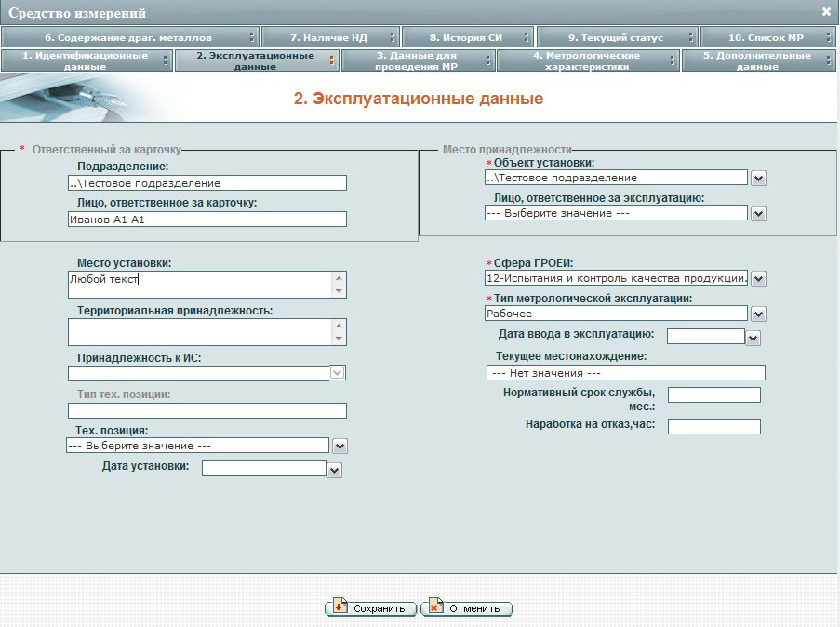Click the Объект установки combo box
The width and height of the screenshot is (840, 627).
616,178
